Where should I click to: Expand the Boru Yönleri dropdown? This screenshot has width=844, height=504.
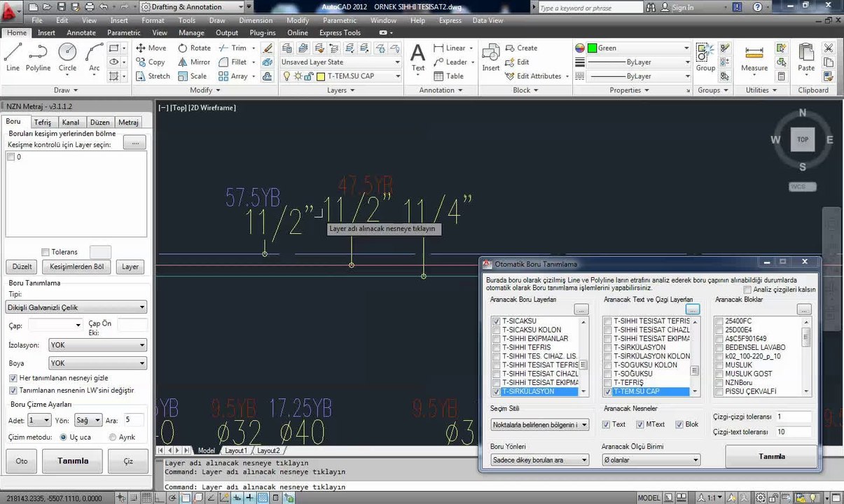click(539, 460)
